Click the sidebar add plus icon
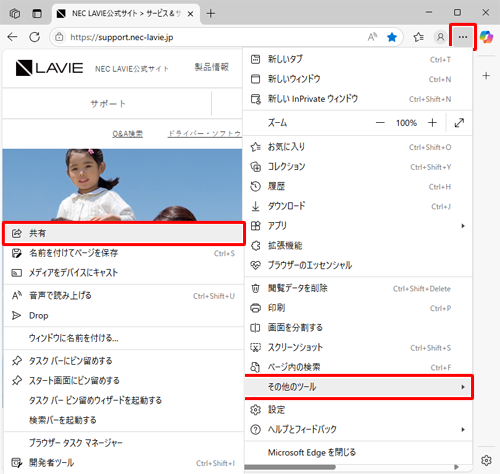 (486, 76)
